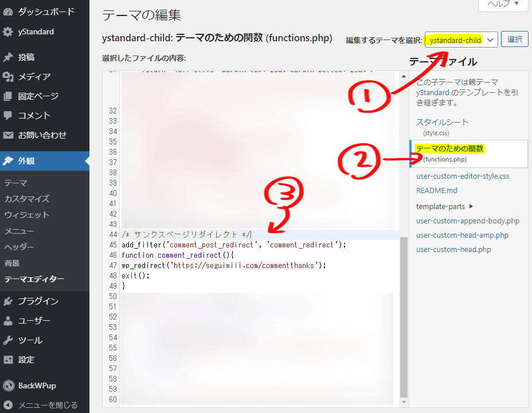Click the Media library icon
The height and width of the screenshot is (413, 532).
point(8,77)
